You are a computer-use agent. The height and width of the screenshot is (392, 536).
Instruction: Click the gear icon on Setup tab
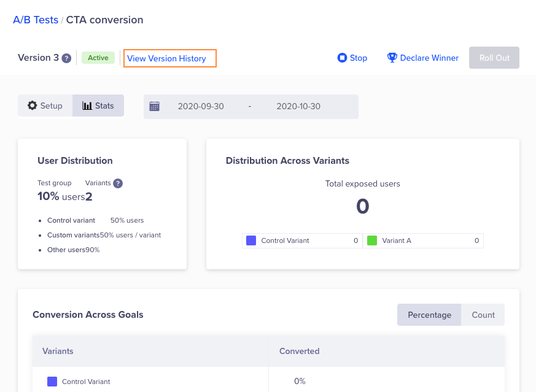pos(33,106)
